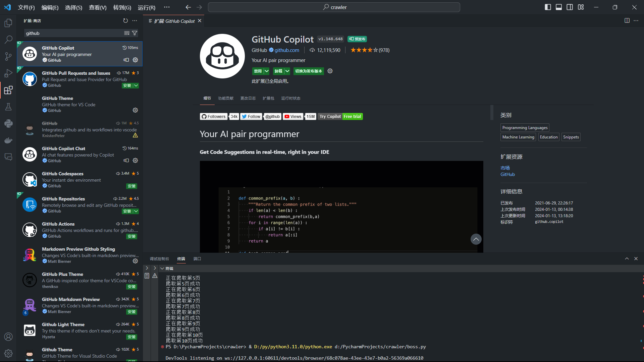The height and width of the screenshot is (362, 644).
Task: Open Source Control view icon
Action: coord(8,56)
